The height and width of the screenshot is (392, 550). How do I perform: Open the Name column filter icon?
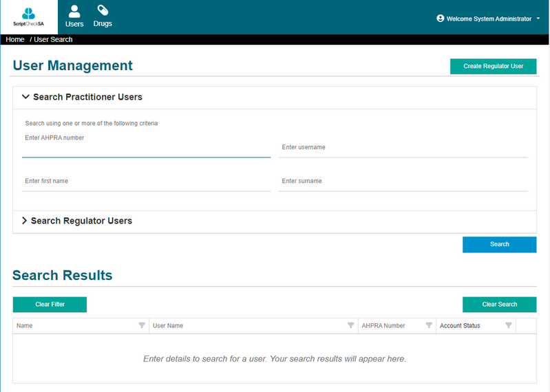142,326
